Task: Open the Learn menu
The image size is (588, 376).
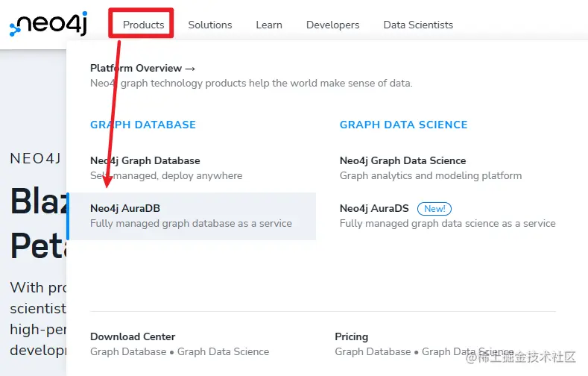Action: pyautogui.click(x=268, y=25)
